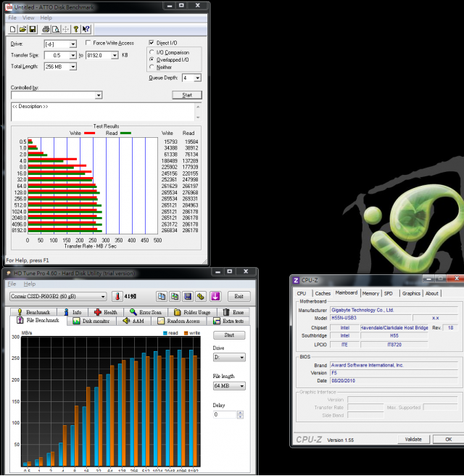Switch to the CPU tab in CPU-Z
The width and height of the screenshot is (464, 476).
point(302,293)
